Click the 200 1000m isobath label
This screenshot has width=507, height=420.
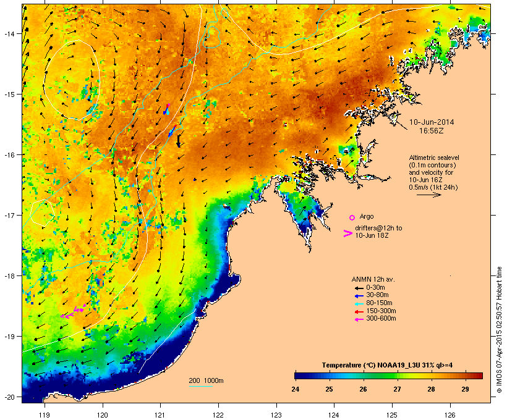click(x=206, y=380)
